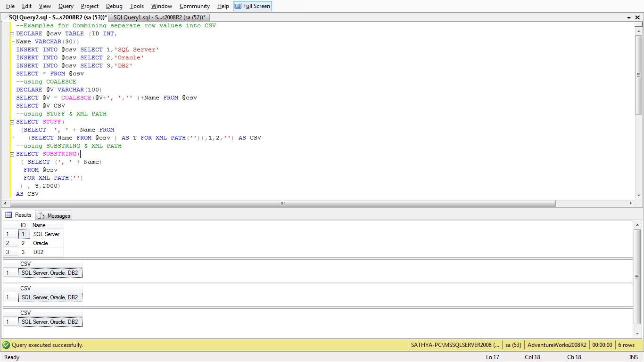Collapse the SELECT STUFF code block
The width and height of the screenshot is (644, 362).
pos(12,122)
